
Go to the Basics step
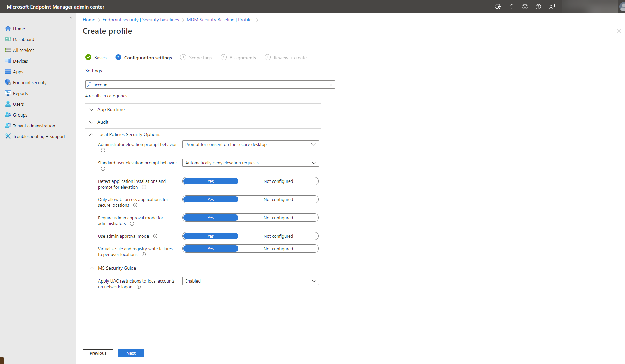[x=96, y=58]
